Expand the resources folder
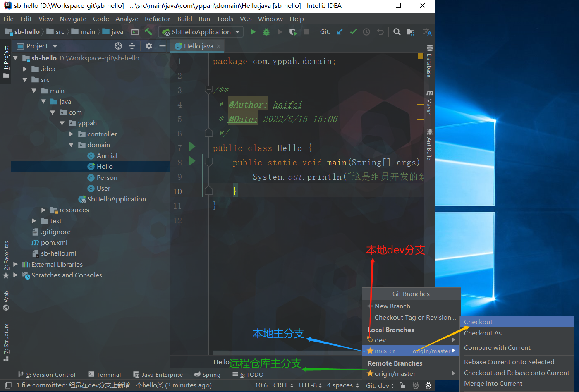Viewport: 579px width, 392px height. tap(43, 210)
